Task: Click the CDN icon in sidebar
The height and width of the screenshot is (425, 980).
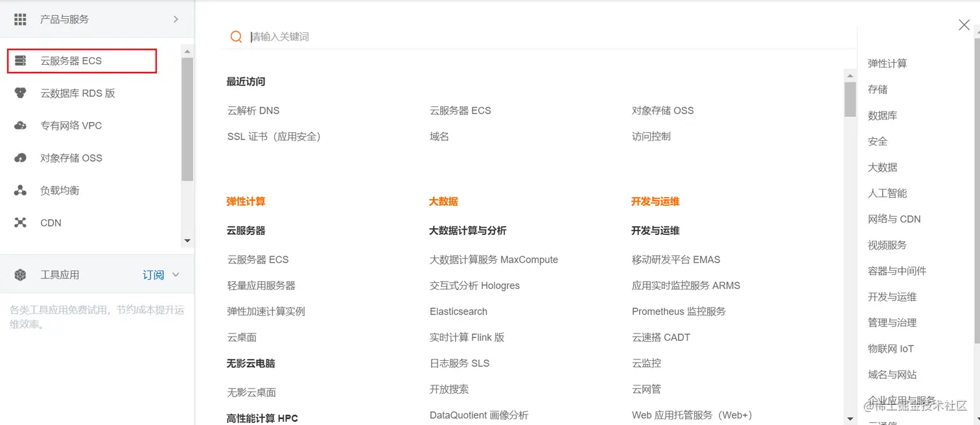Action: click(x=20, y=223)
